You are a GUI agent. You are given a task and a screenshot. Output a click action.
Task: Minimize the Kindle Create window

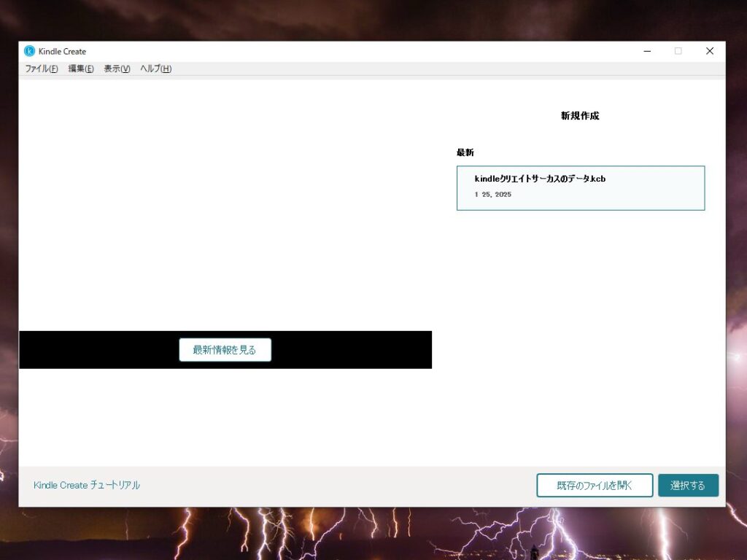(647, 51)
